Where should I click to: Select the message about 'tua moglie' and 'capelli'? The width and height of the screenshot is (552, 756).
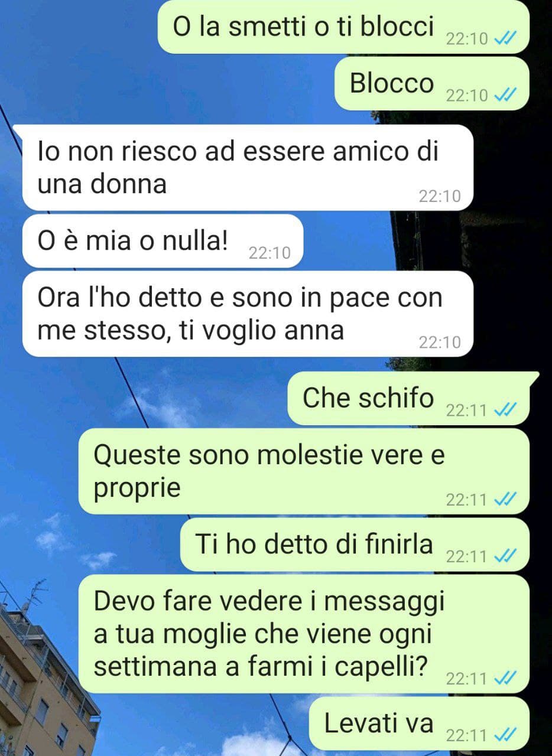point(304,634)
